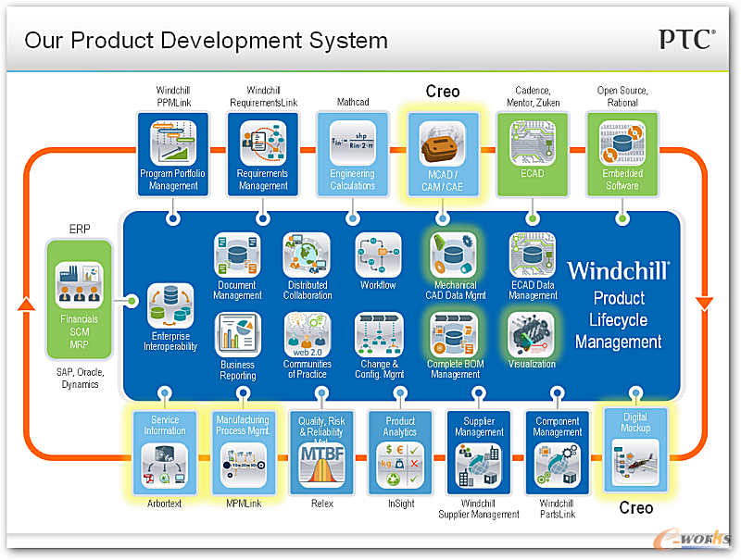Click the Complete BOM Management icon
The height and width of the screenshot is (560, 741).
454,335
